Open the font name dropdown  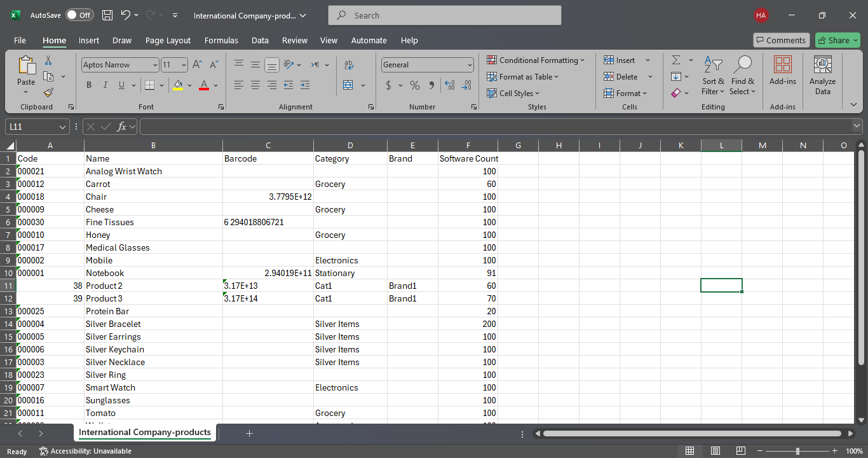click(155, 65)
